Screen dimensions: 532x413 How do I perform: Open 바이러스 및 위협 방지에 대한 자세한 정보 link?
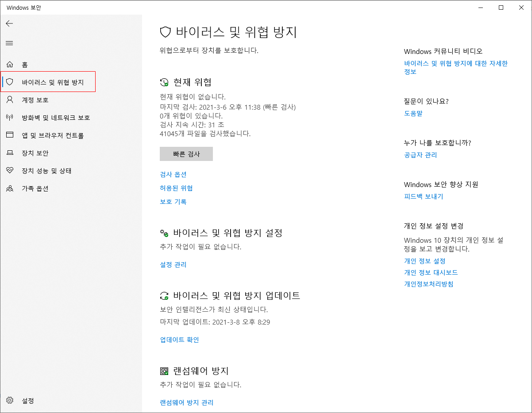(x=456, y=67)
